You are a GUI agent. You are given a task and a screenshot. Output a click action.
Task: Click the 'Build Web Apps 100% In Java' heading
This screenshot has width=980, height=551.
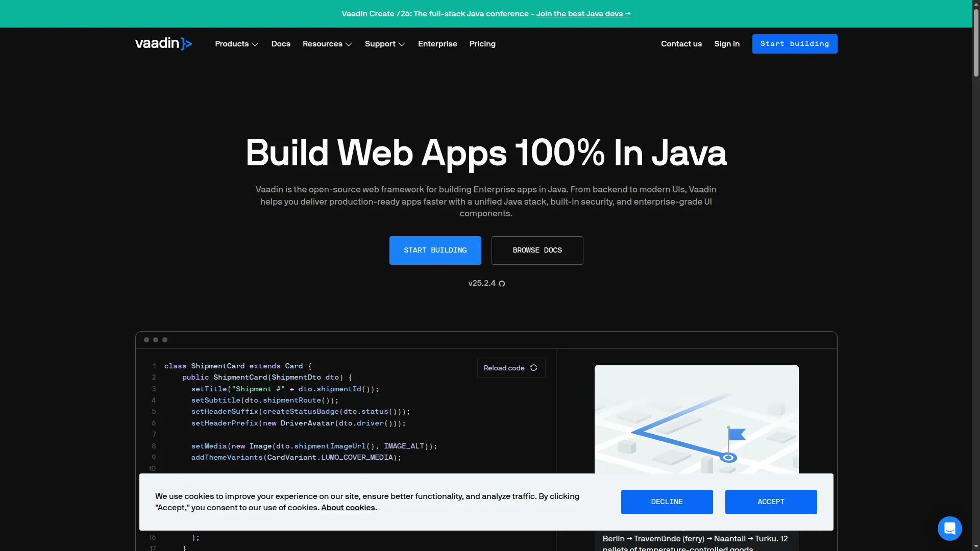(x=486, y=153)
